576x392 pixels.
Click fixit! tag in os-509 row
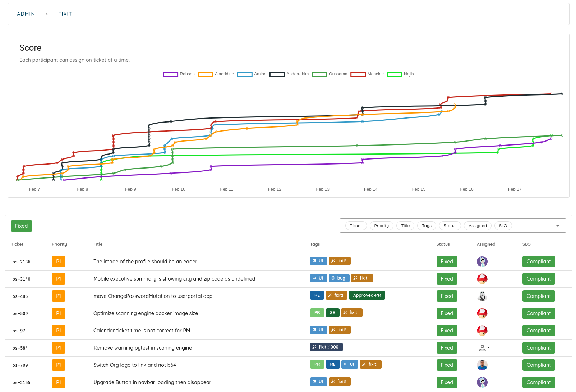click(351, 313)
